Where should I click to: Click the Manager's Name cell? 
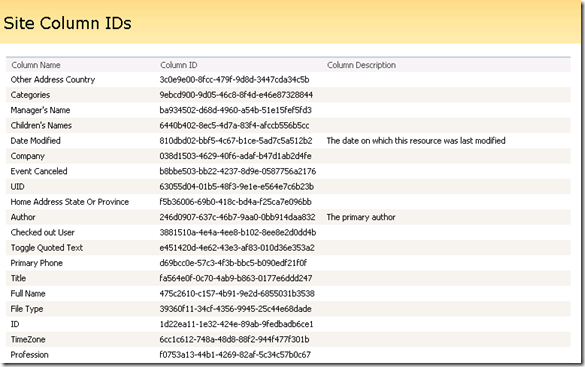(40, 110)
